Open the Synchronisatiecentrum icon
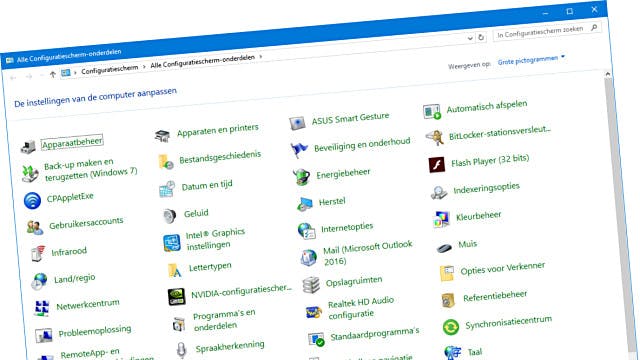 click(x=451, y=327)
